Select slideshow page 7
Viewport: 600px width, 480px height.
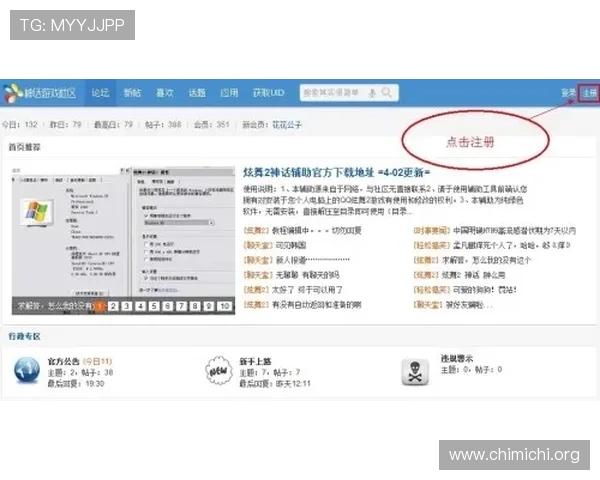pyautogui.click(x=181, y=306)
